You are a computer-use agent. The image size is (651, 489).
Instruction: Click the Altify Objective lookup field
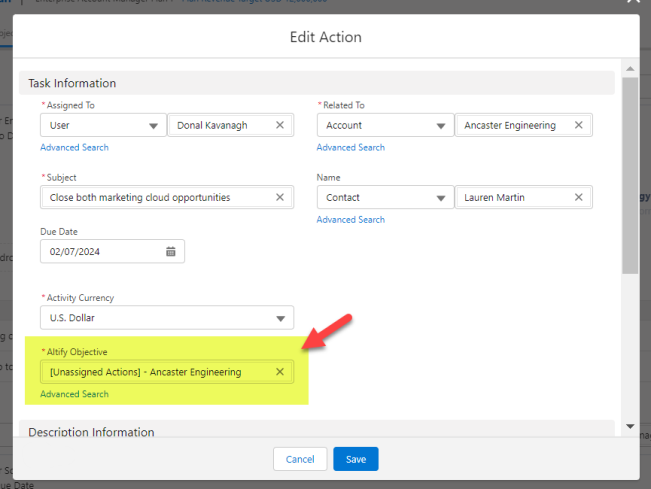coord(167,372)
